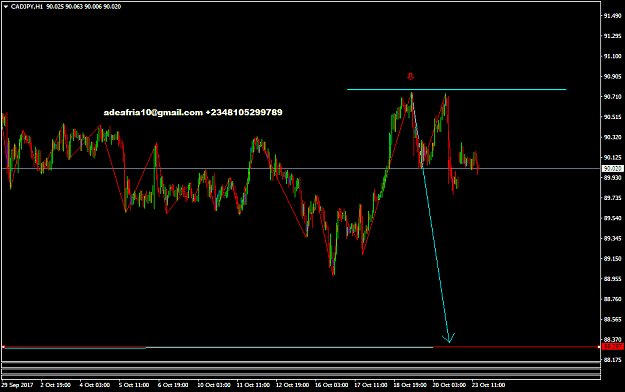Viewport: 625px width, 392px height.
Task: Click the 90.515 price axis label
Action: tap(613, 117)
